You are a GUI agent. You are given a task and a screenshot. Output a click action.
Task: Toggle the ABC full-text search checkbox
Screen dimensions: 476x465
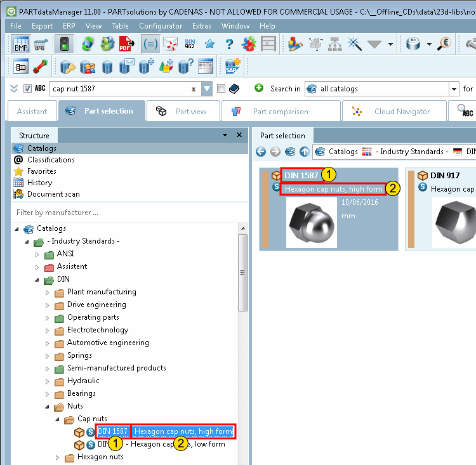click(x=28, y=89)
